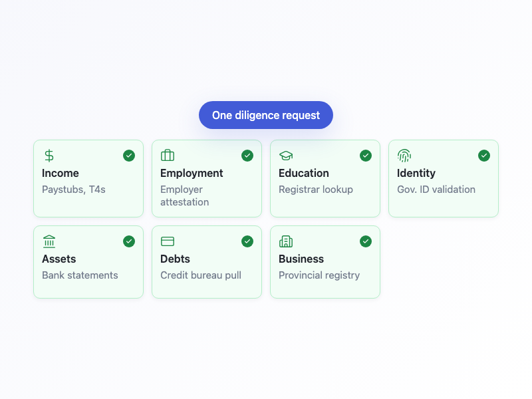Toggle the Business card checkmark

[x=366, y=241]
